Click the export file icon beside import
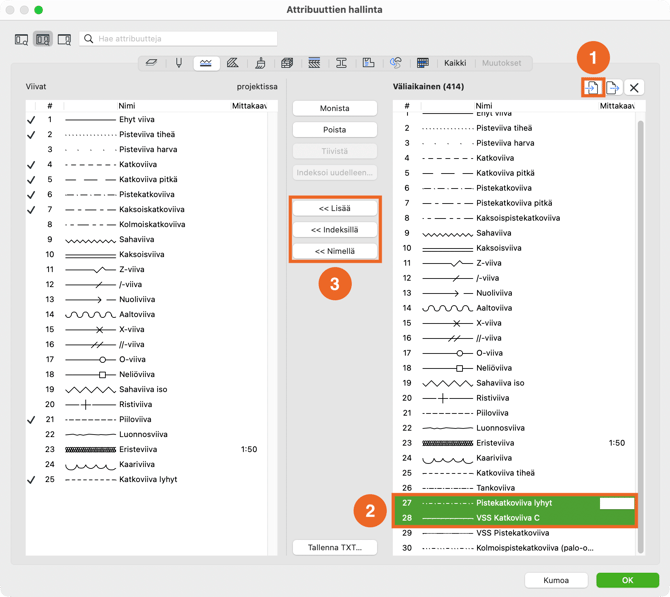 pyautogui.click(x=613, y=88)
